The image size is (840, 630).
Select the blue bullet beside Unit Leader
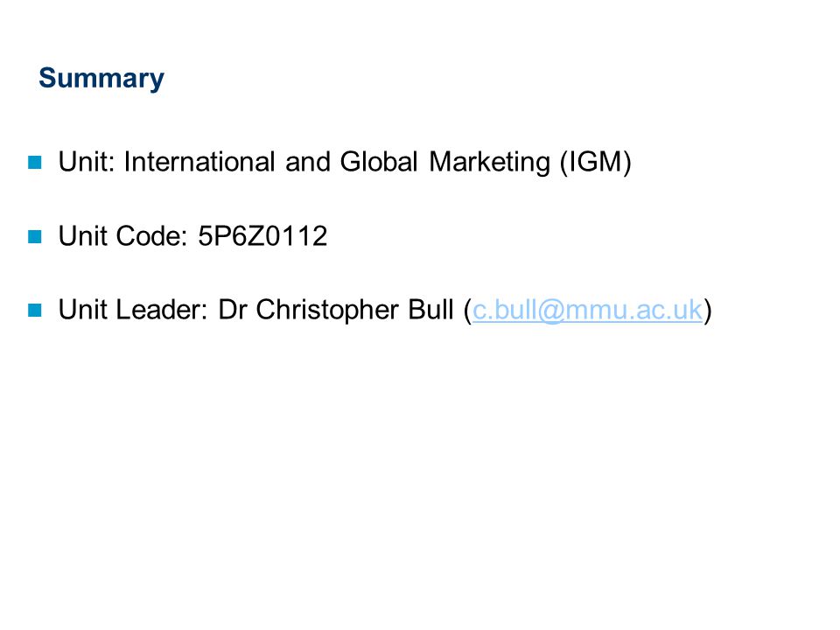tap(35, 310)
